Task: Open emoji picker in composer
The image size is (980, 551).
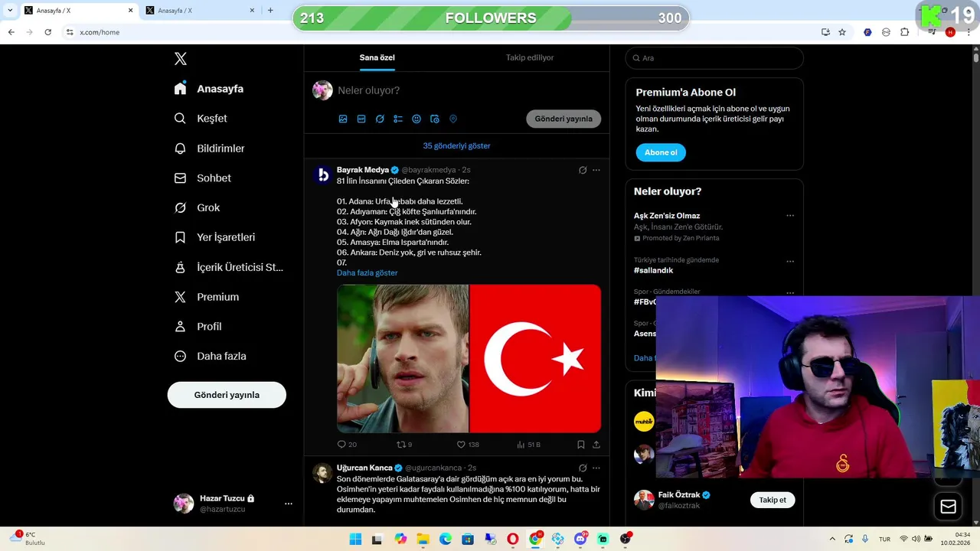Action: coord(416,119)
